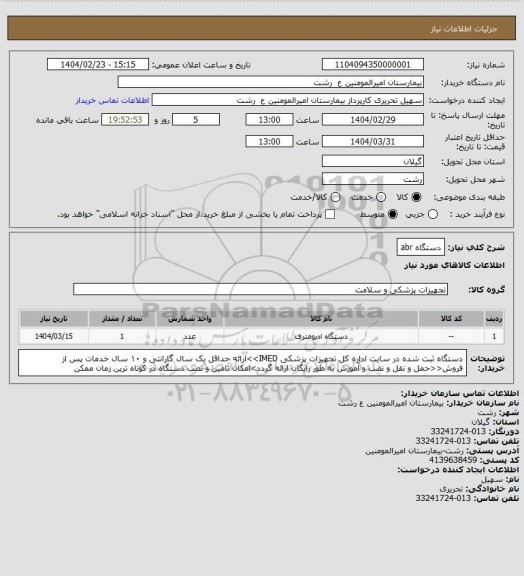Click the family name تحریری
Viewport: 524px width, 576px height.
pyautogui.click(x=451, y=489)
